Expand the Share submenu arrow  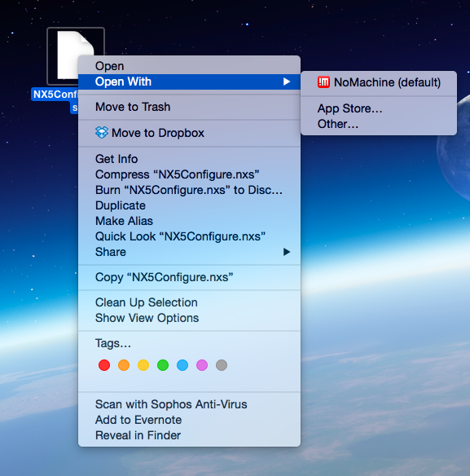pyautogui.click(x=287, y=252)
